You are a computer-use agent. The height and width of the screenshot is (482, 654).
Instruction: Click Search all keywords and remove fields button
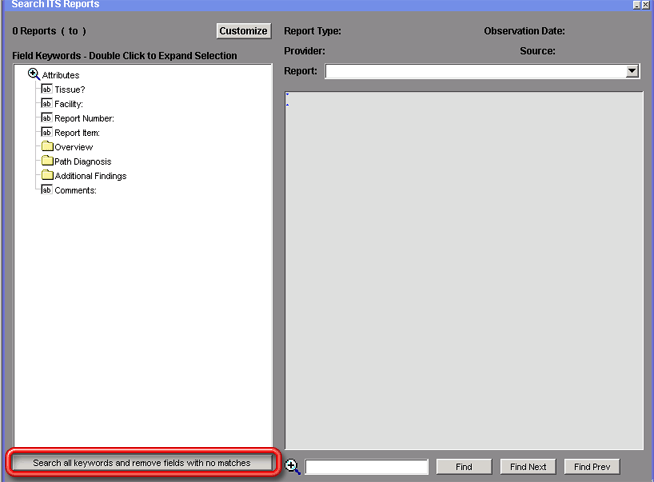point(142,463)
